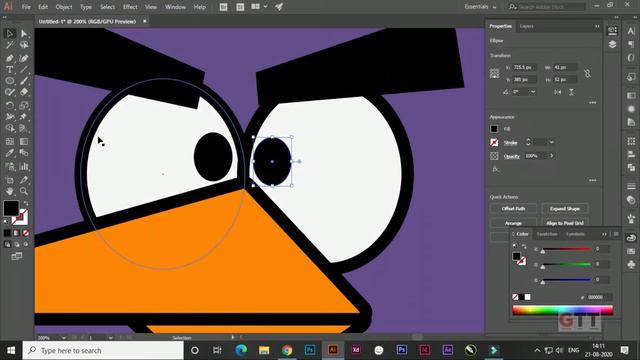
Task: Open the Effect menu
Action: (x=130, y=7)
